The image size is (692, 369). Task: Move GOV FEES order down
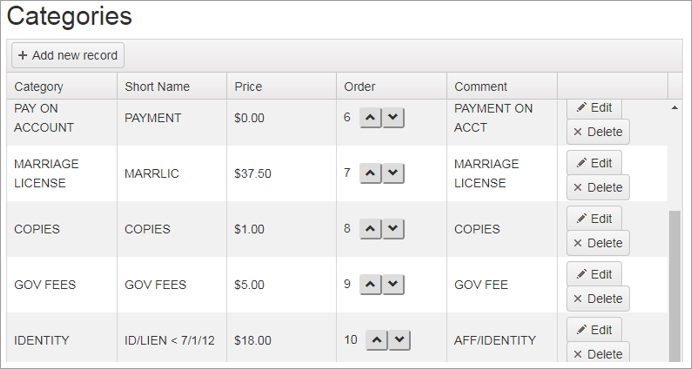coord(393,285)
